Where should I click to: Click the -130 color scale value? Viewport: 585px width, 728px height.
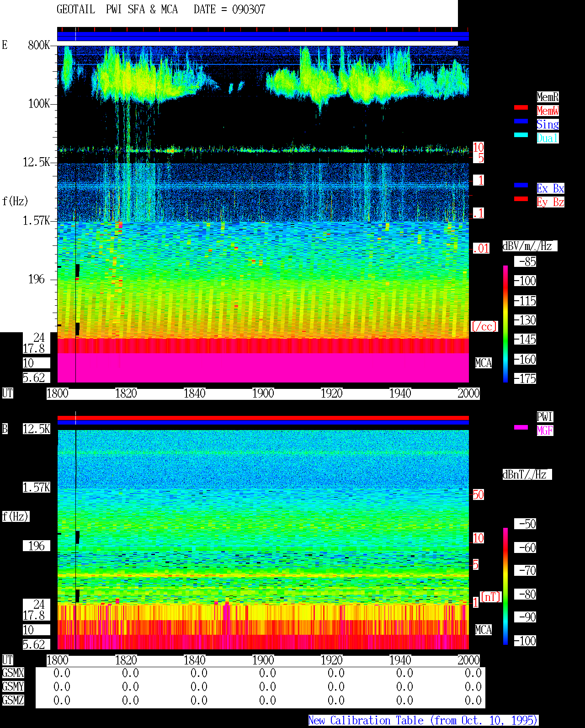coord(526,320)
